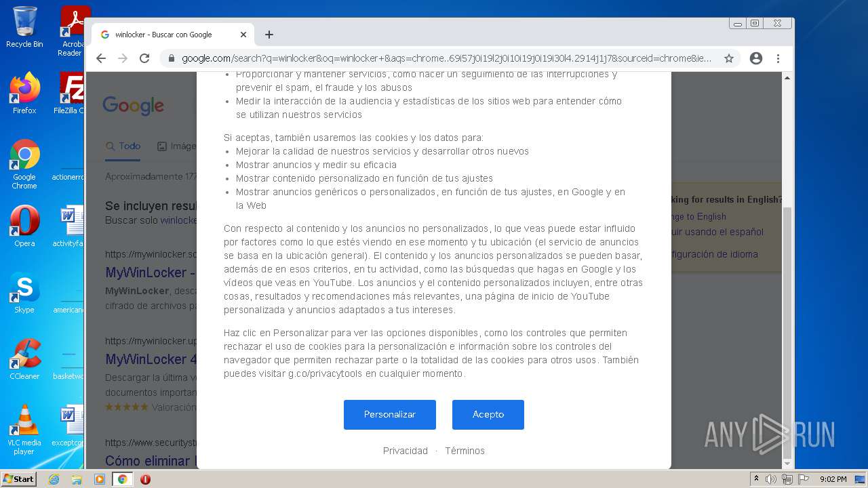Click the page's vertical scrollbar thumb

[787, 332]
